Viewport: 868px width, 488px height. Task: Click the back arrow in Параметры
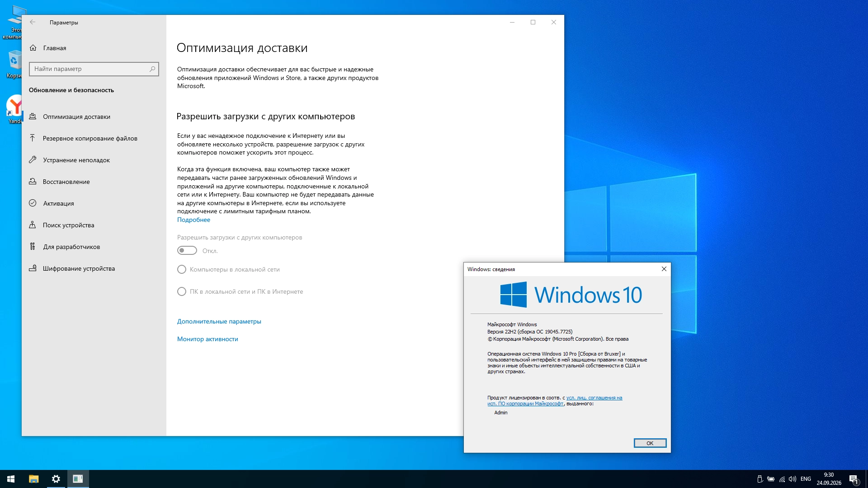point(33,22)
